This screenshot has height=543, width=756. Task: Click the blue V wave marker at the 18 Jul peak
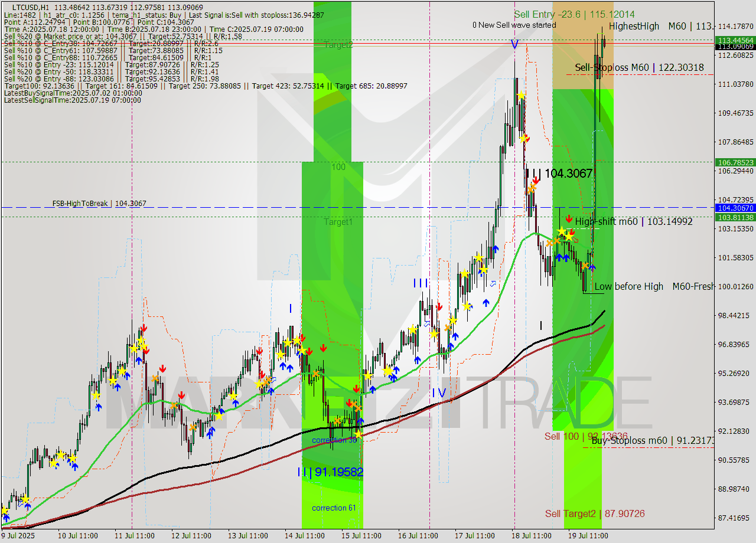[x=514, y=44]
